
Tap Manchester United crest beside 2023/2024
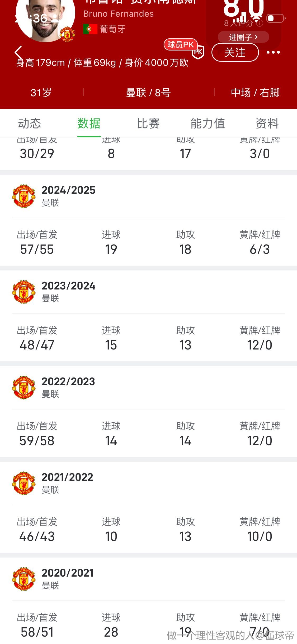click(24, 292)
